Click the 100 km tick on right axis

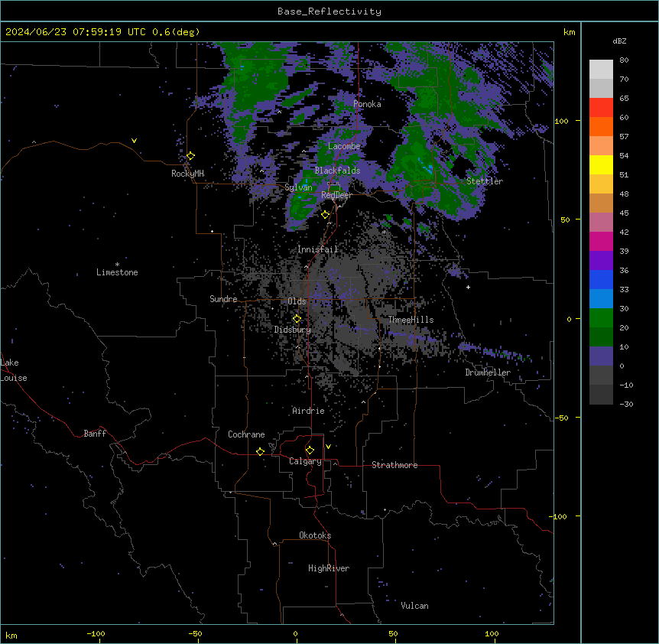pos(561,121)
